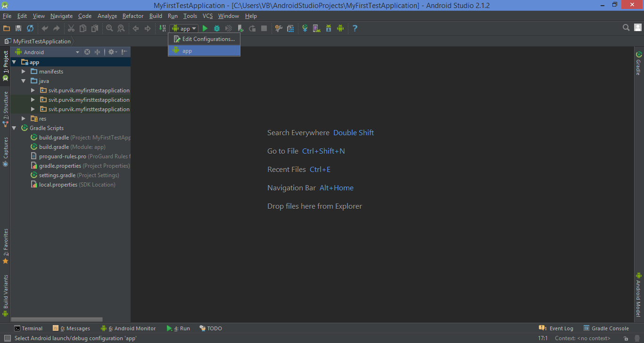Open the Terminal tool window
This screenshot has height=343, width=644.
click(x=28, y=328)
